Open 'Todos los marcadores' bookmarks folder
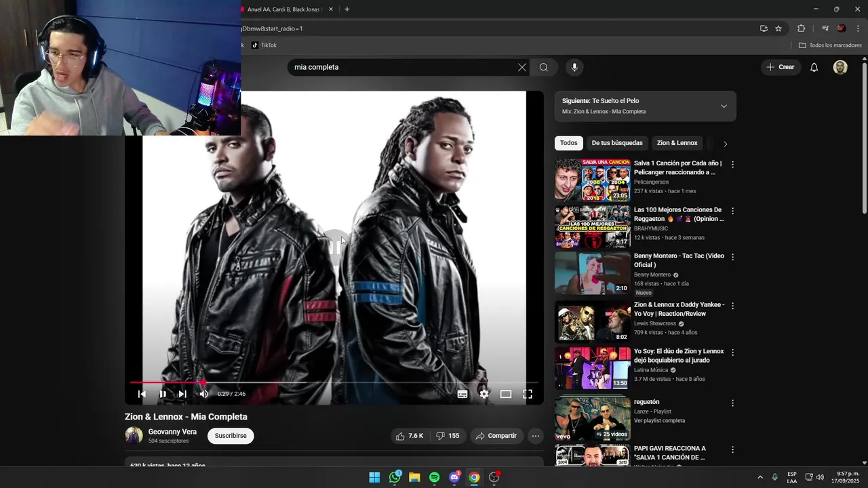The image size is (868, 488). 830,45
